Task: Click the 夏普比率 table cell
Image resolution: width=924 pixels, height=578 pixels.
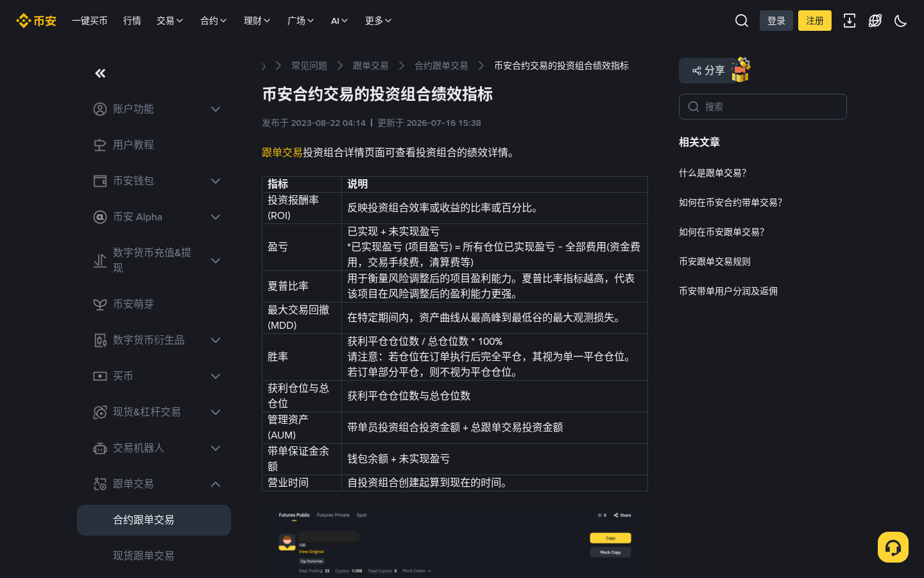Action: click(x=302, y=286)
